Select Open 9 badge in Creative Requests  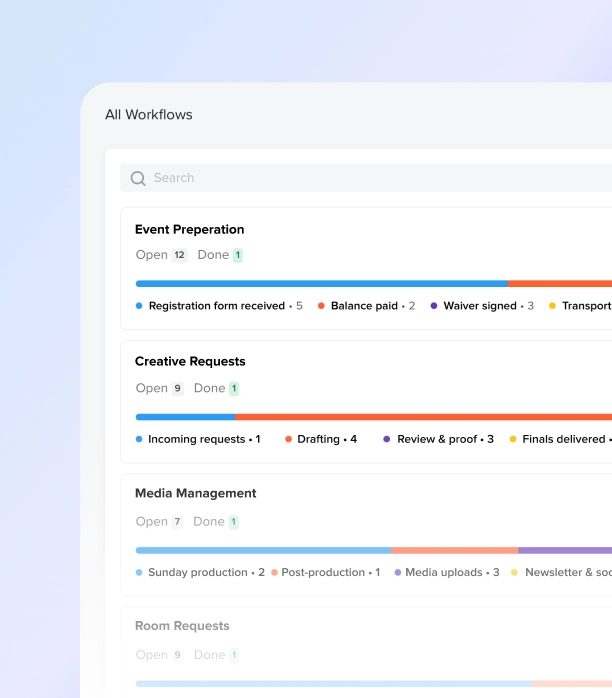pyautogui.click(x=177, y=388)
